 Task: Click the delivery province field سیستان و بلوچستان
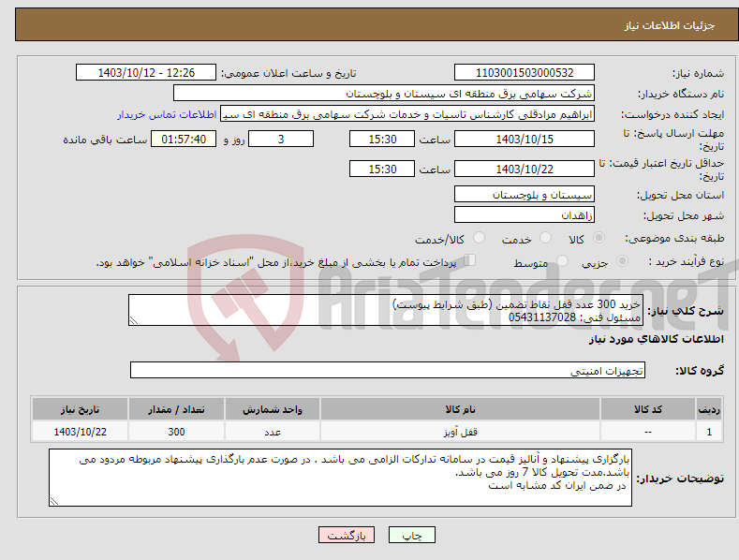pos(525,194)
